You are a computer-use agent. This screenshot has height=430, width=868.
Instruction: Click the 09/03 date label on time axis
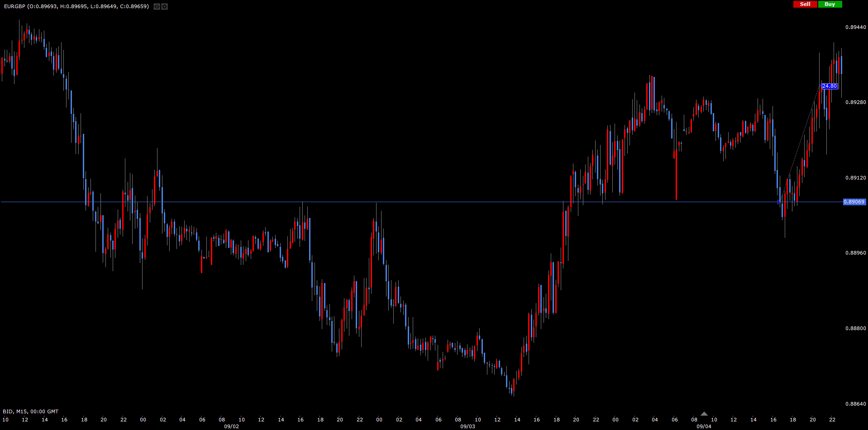[x=467, y=426]
